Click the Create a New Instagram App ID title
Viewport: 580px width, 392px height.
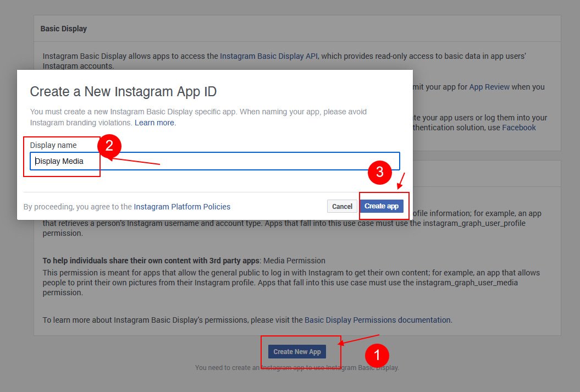pos(123,91)
